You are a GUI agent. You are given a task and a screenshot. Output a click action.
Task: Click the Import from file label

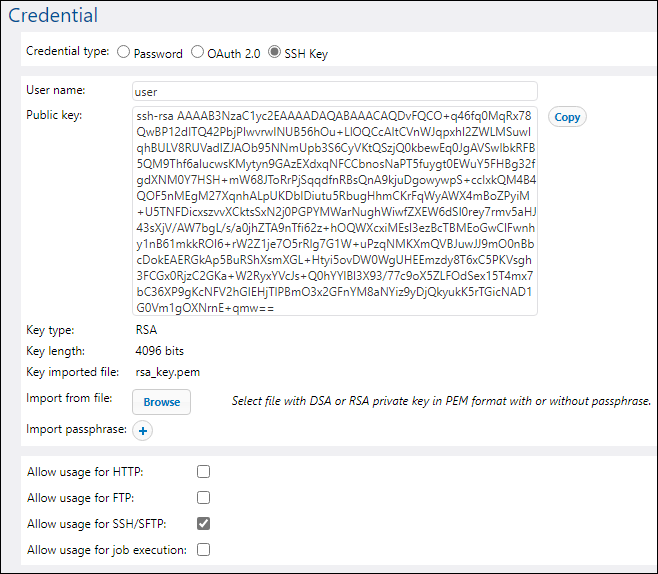[x=69, y=398]
